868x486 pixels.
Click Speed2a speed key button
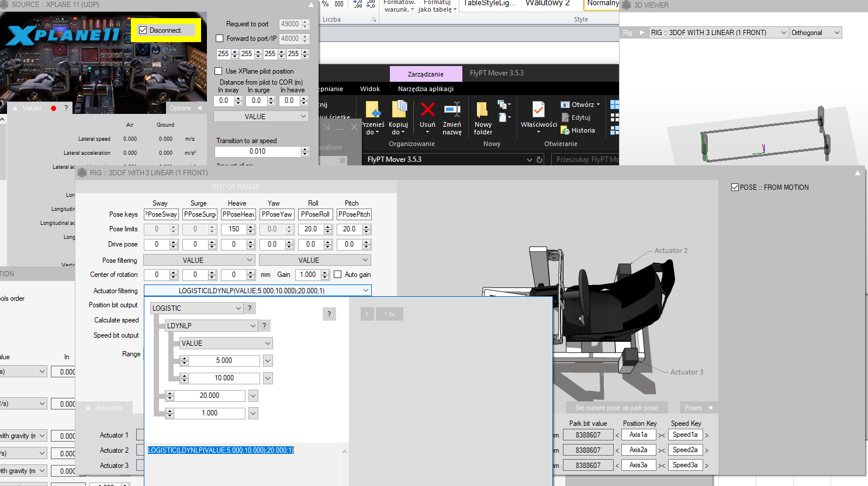pyautogui.click(x=685, y=450)
